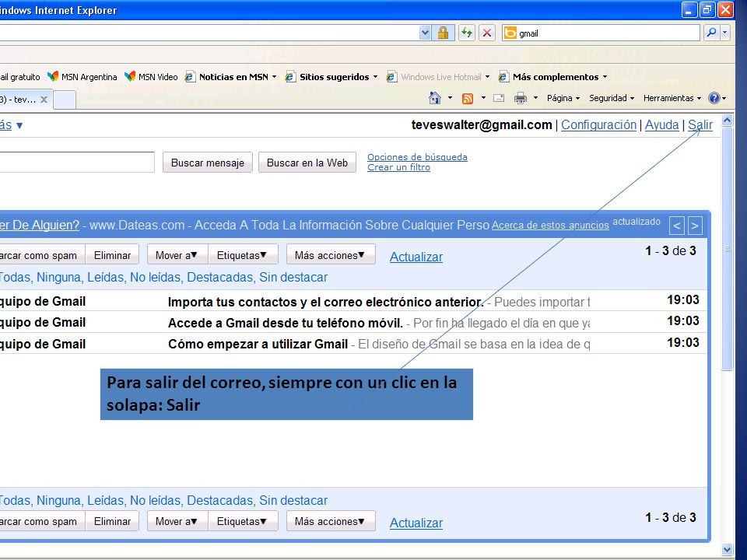Open Configuración link
This screenshot has height=560, width=747.
pos(599,124)
